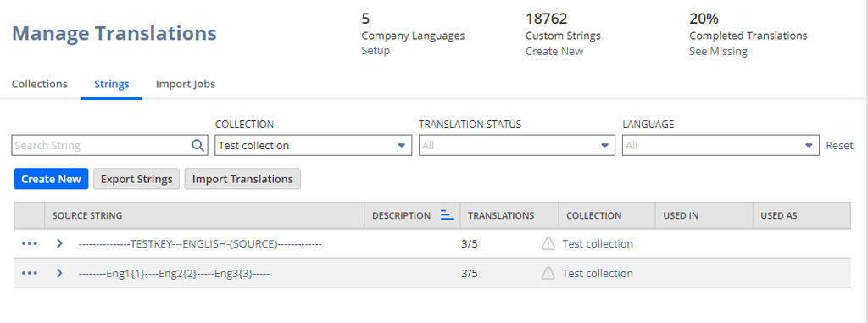Expand the Eng1{1} source string row

tap(60, 273)
